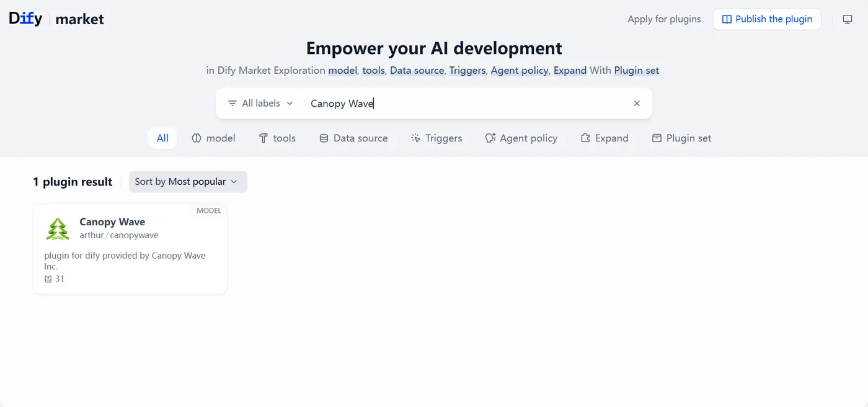Click the arthur / canopywave author text

click(x=119, y=236)
